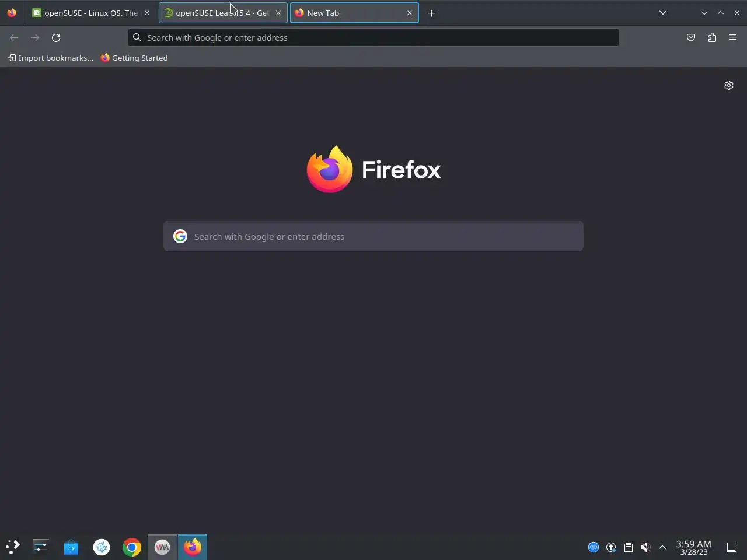Open the blue keyboard layout tray icon
The height and width of the screenshot is (560, 747).
(594, 547)
